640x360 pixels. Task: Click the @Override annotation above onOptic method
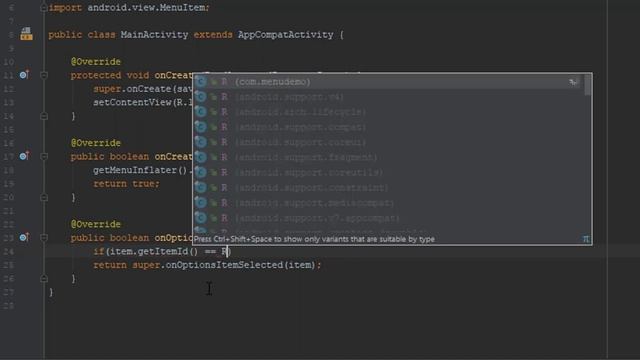96,224
